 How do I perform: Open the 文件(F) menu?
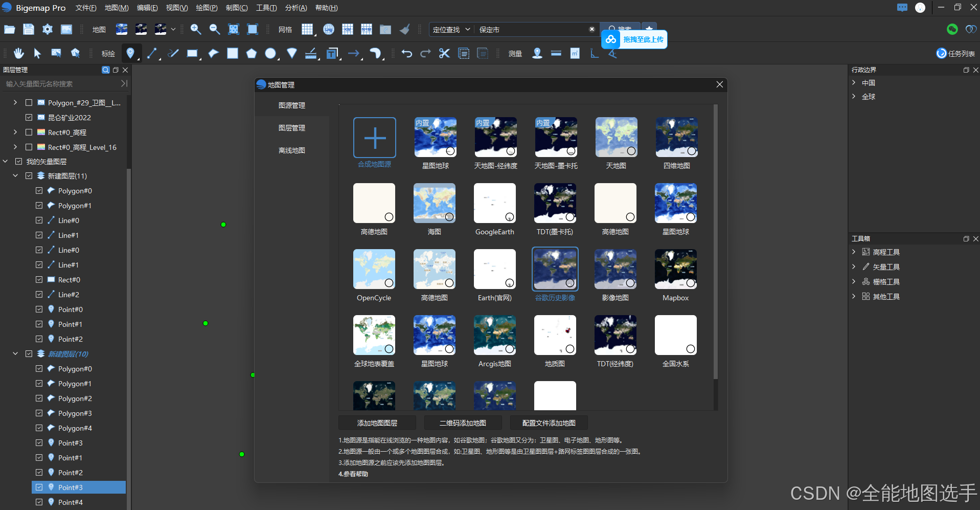tap(85, 8)
